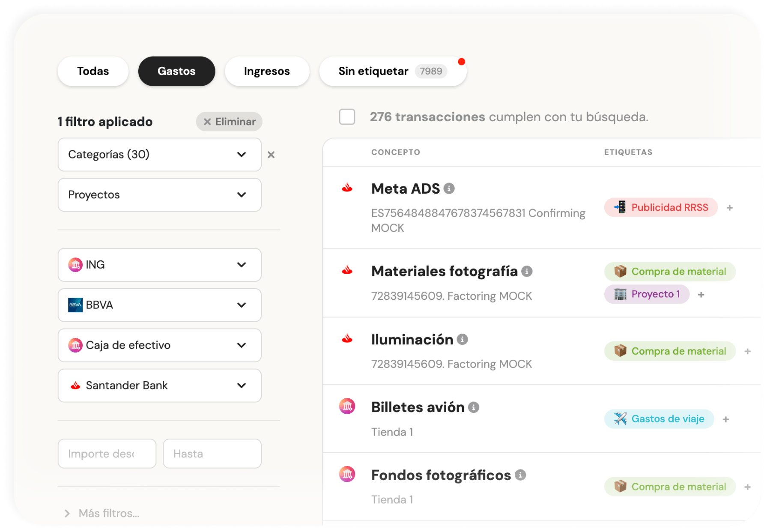Viewport: 767px width, 532px height.
Task: Click the airplane icon in Gastos de viaje tag
Action: (620, 418)
